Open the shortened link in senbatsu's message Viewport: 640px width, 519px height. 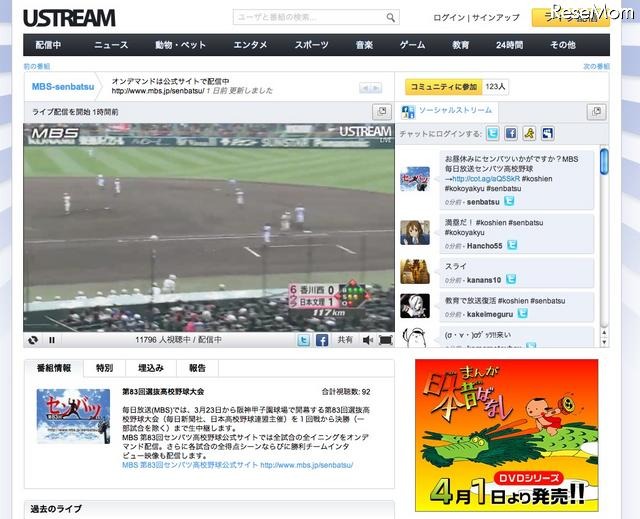[486, 179]
